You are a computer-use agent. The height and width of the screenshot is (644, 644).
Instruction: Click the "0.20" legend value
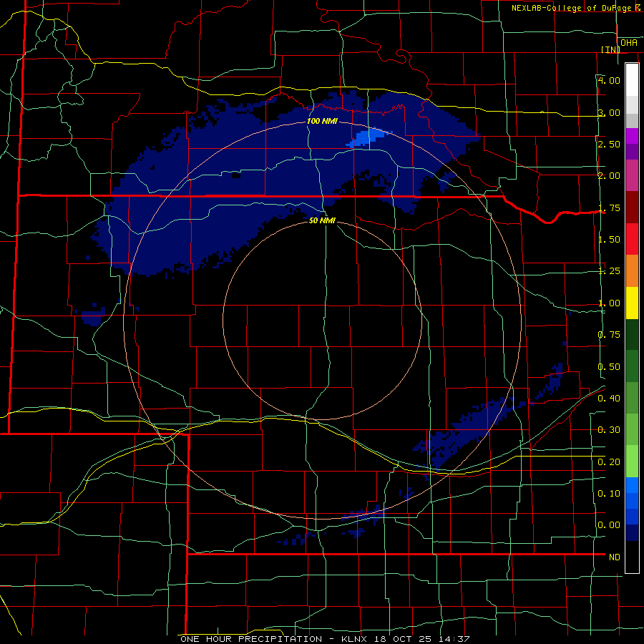pyautogui.click(x=609, y=462)
